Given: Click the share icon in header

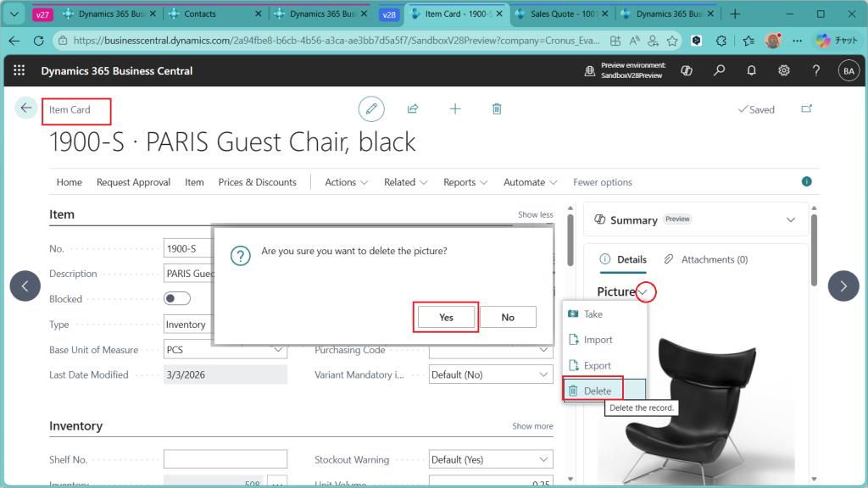Looking at the screenshot, I should coord(413,108).
